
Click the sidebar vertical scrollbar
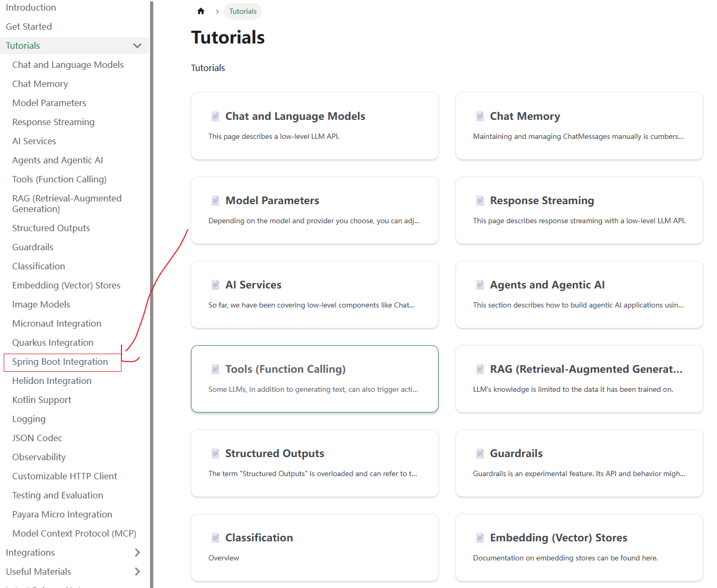point(152,294)
